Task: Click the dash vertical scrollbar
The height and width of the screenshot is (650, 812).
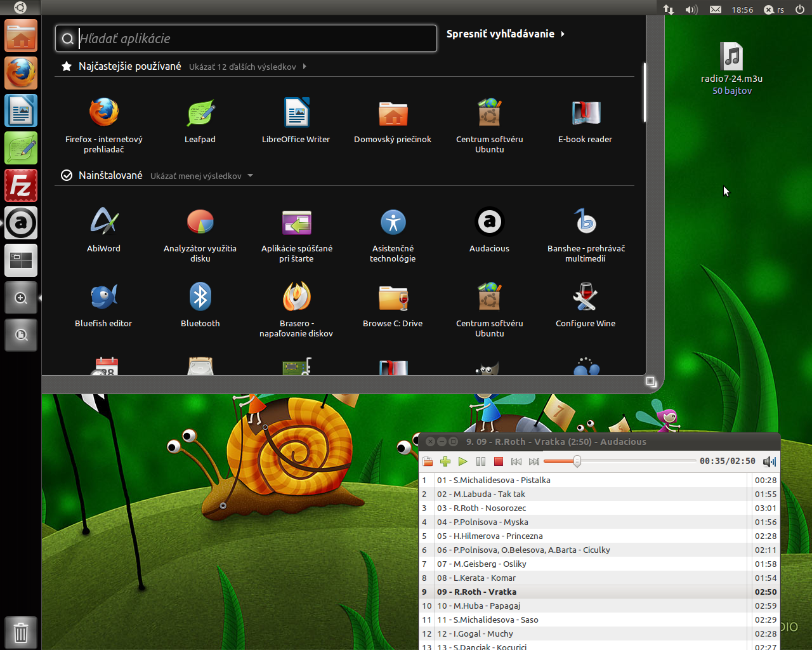Action: coord(645,92)
